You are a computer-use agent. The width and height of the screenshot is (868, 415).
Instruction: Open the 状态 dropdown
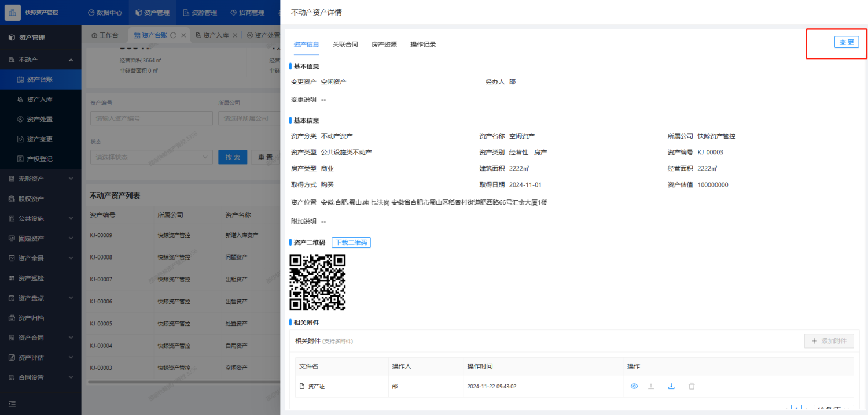pos(152,157)
